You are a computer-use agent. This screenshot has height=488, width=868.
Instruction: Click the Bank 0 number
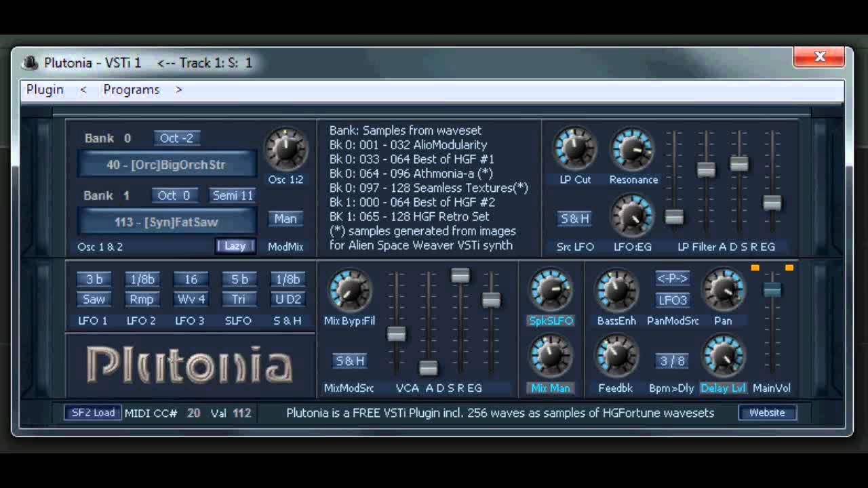pyautogui.click(x=127, y=138)
